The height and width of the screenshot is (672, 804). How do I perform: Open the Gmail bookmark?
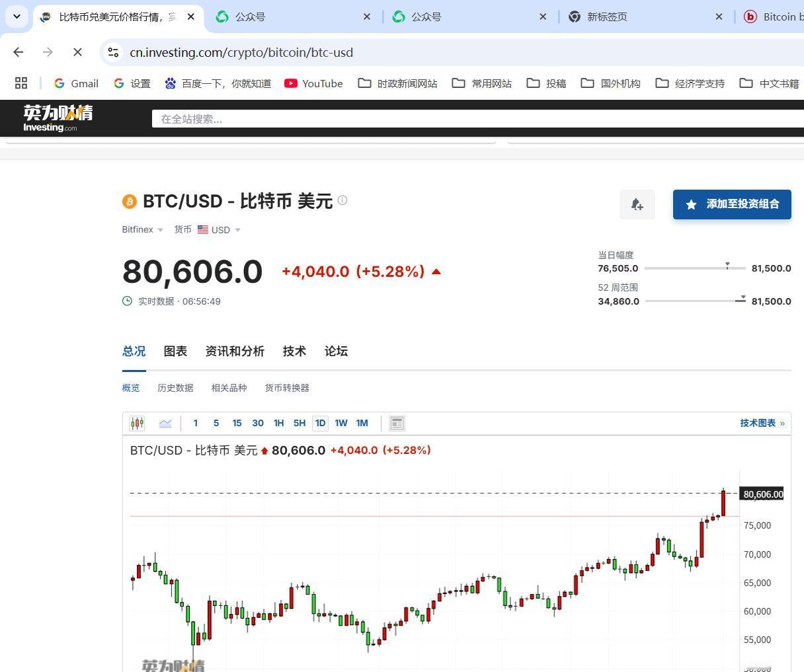[x=76, y=83]
